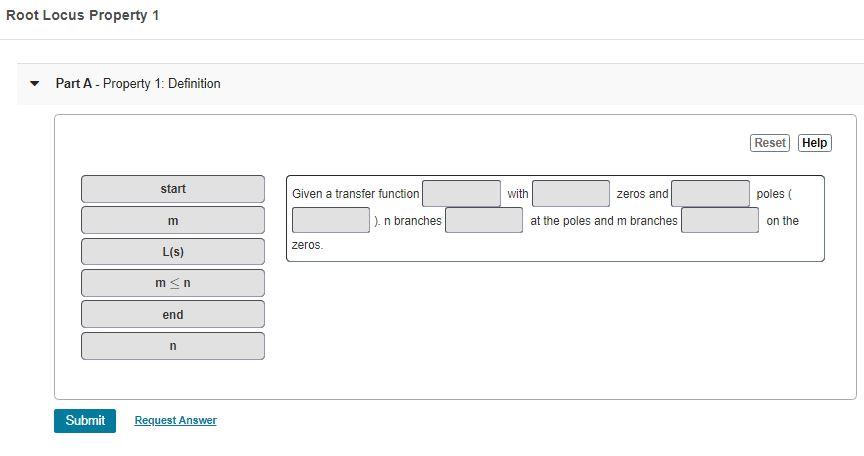Select the blank before '). n branches'
Image resolution: width=864 pixels, height=456 pixels.
click(x=331, y=220)
